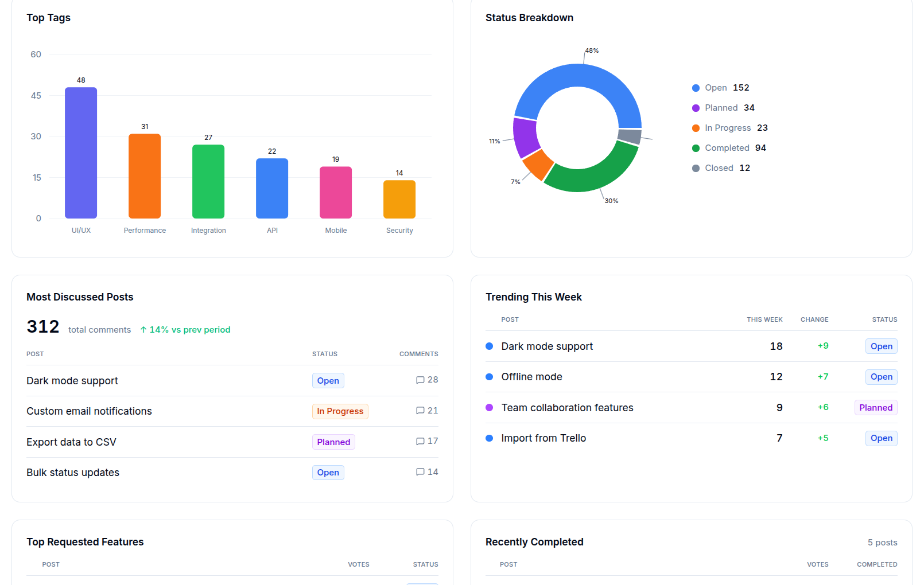The height and width of the screenshot is (585, 924).
Task: Select the Planned legend color dot
Action: pyautogui.click(x=696, y=108)
